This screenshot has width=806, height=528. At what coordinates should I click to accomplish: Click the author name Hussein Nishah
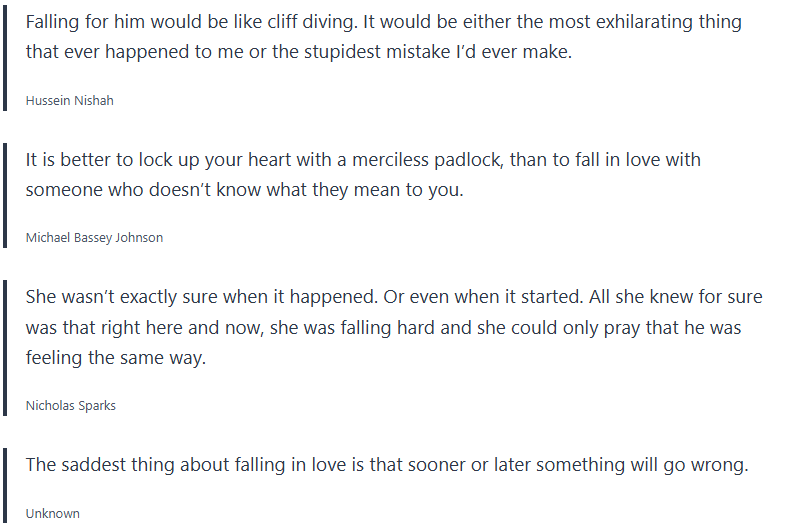[x=69, y=100]
